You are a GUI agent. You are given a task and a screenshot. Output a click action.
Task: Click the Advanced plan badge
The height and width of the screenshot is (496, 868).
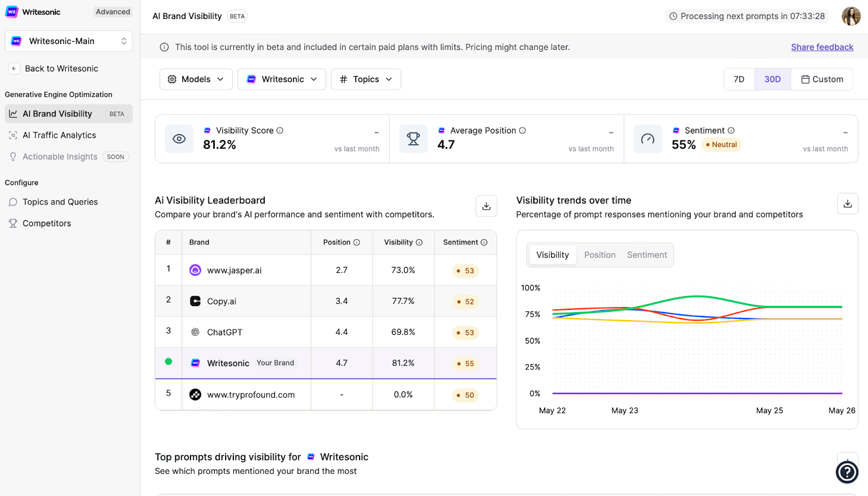click(x=113, y=12)
